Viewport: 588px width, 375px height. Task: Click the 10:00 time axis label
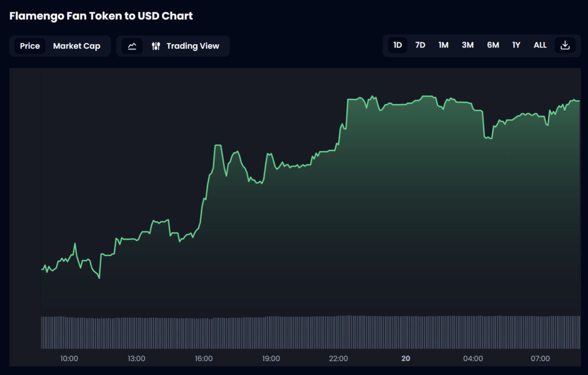[x=69, y=358]
